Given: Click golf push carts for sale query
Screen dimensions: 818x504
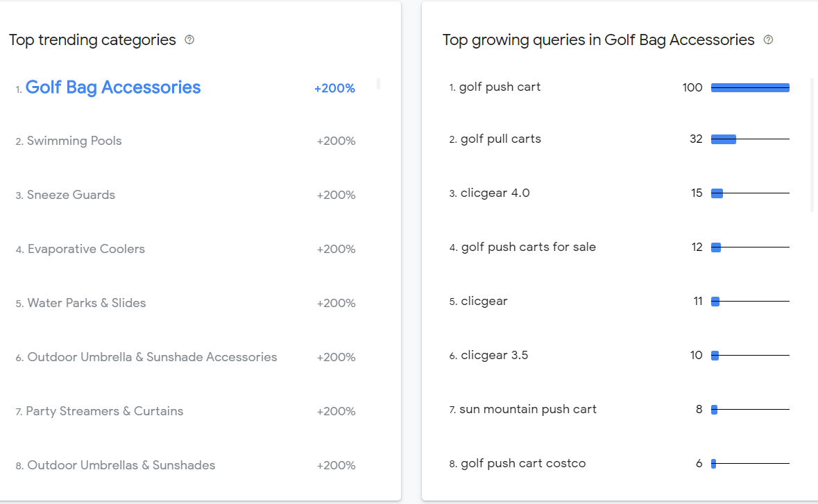Looking at the screenshot, I should pos(529,247).
